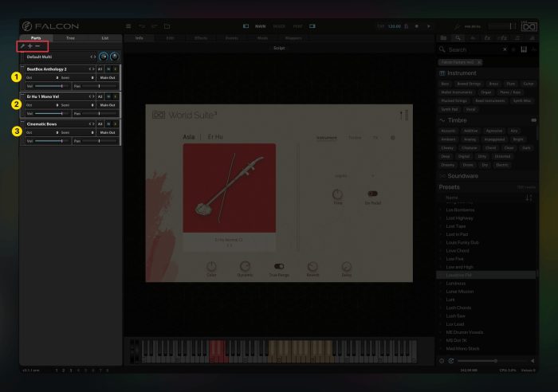Select the music note tab icon in browser
This screenshot has height=392, width=558.
(517, 38)
